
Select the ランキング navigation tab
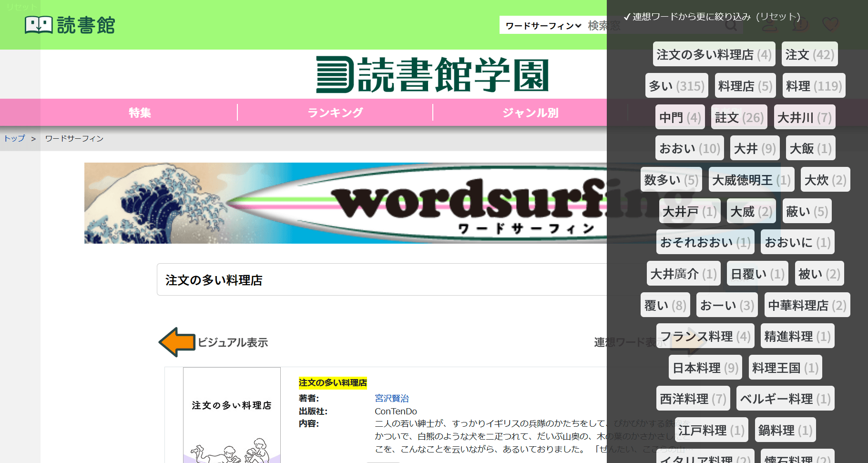(336, 112)
